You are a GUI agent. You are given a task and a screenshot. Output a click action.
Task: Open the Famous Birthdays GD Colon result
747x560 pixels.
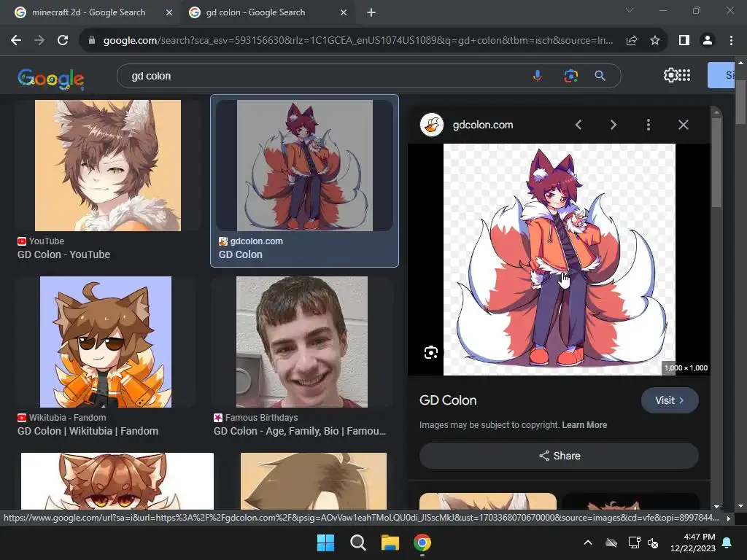(300, 431)
